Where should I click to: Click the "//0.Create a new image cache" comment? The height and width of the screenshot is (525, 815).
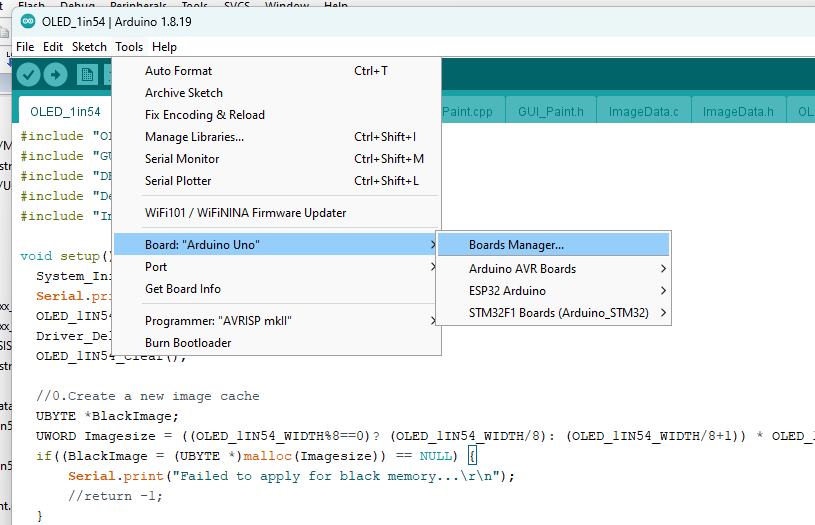point(148,396)
